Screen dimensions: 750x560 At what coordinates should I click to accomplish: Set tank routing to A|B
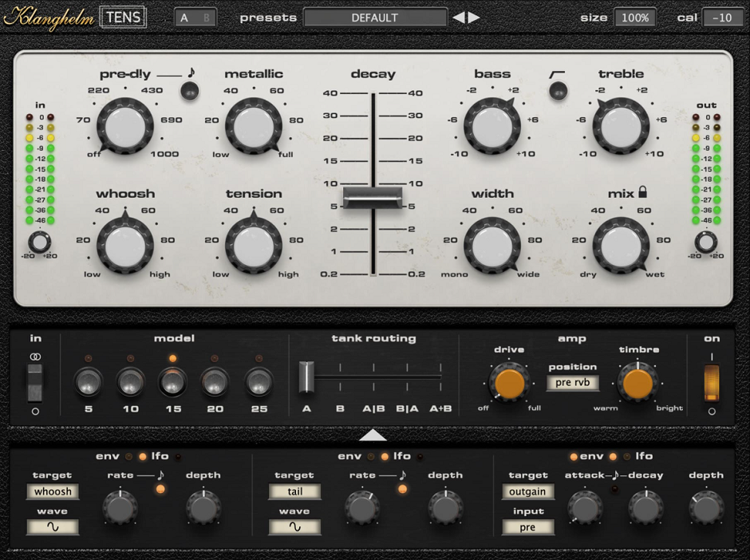pos(373,409)
